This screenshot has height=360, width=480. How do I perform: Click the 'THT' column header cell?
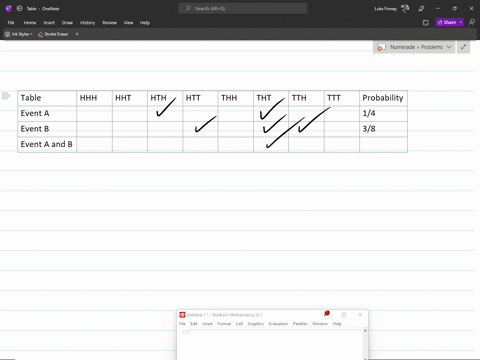[x=271, y=98]
